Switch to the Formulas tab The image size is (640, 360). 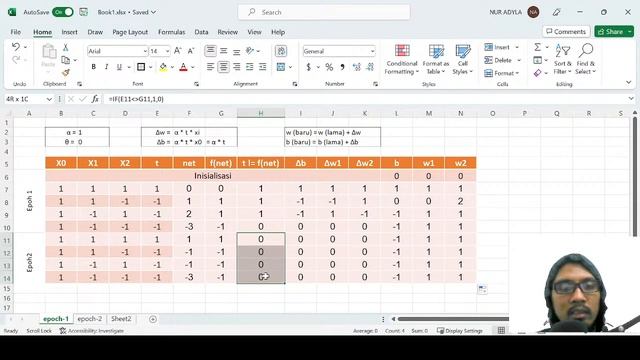point(171,32)
